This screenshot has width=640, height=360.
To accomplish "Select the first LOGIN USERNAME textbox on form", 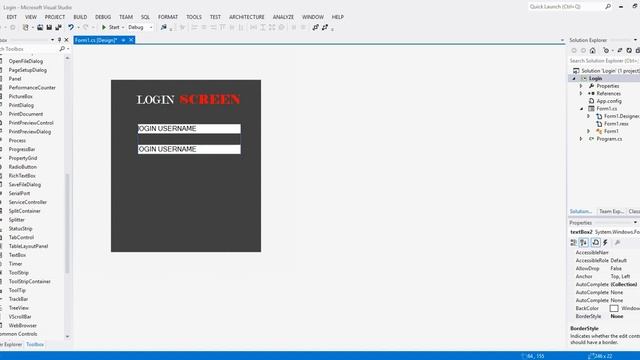I will (x=189, y=129).
